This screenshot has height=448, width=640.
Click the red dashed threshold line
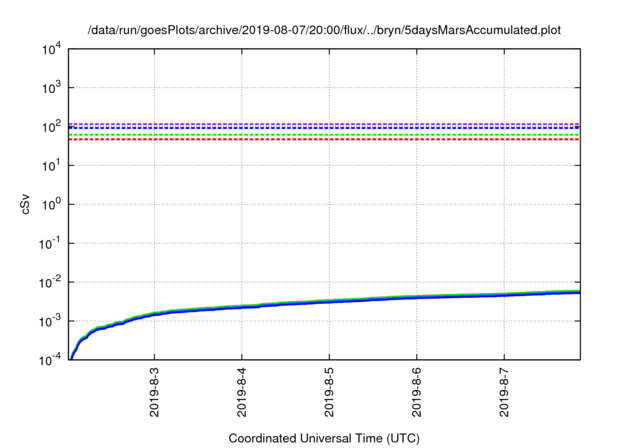[324, 140]
